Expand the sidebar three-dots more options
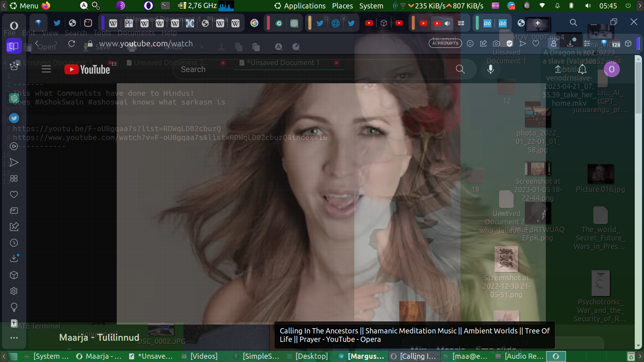The width and height of the screenshot is (644, 362). tap(14, 338)
